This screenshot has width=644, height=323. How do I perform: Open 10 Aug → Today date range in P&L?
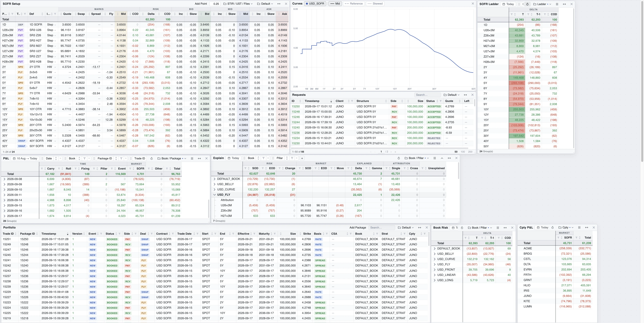25,158
